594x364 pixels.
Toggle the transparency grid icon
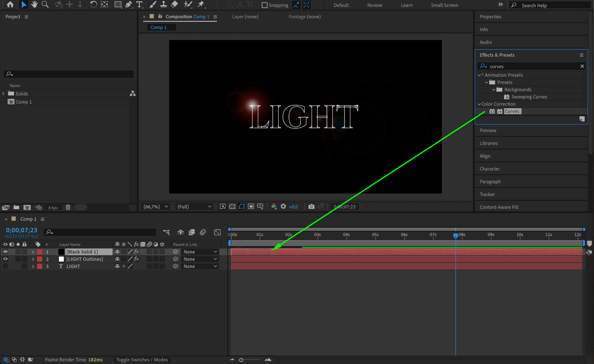[232, 207]
